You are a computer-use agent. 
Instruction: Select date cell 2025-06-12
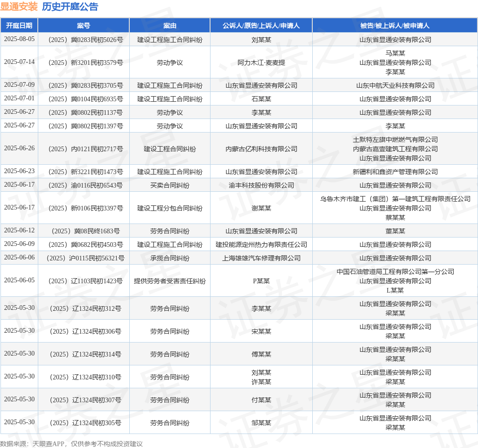click(19, 231)
